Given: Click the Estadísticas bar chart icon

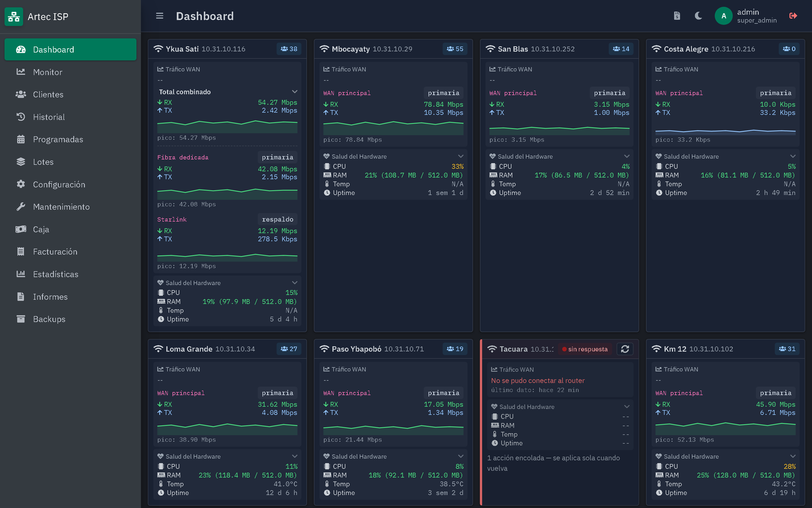Looking at the screenshot, I should [21, 274].
